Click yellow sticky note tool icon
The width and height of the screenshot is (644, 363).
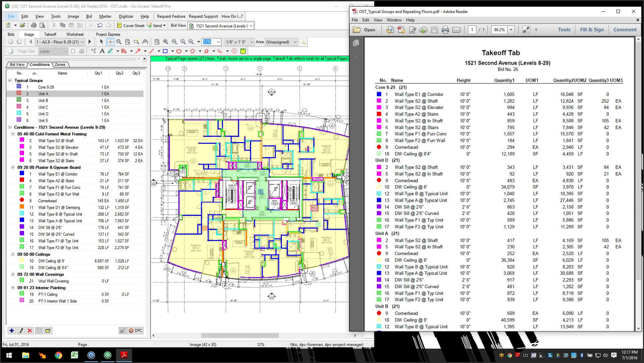click(243, 51)
